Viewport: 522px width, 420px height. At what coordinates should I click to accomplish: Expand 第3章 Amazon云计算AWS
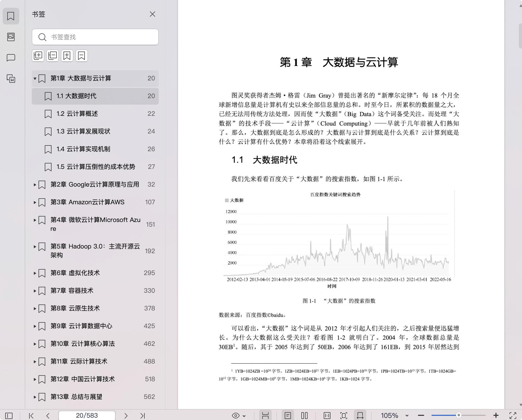pos(35,202)
